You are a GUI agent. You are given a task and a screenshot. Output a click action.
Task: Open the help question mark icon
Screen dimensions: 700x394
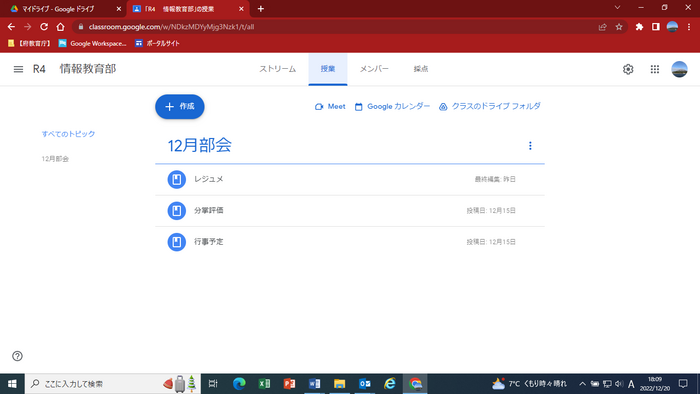tap(17, 356)
